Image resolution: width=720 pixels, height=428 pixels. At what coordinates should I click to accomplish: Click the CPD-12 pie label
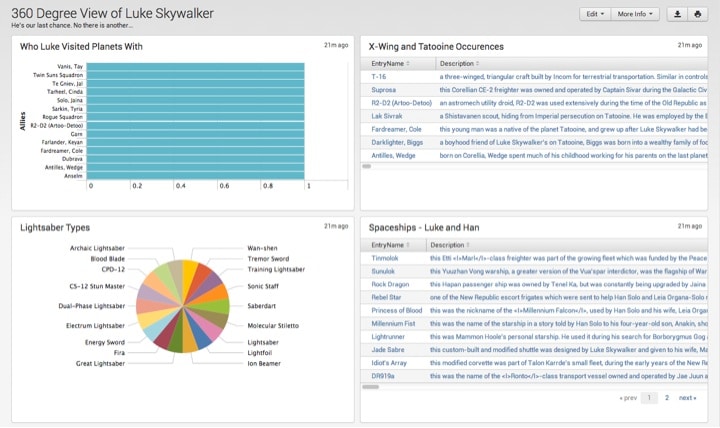click(x=113, y=269)
